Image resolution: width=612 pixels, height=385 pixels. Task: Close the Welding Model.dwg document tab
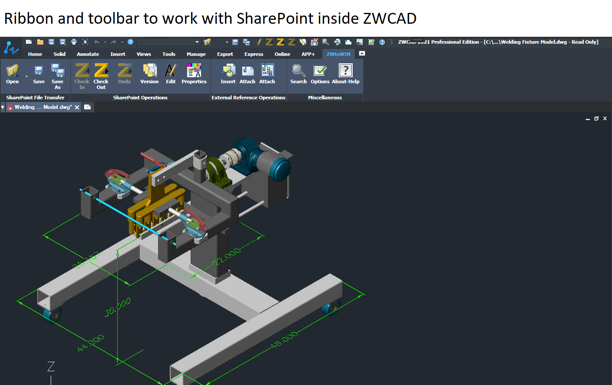click(x=77, y=107)
